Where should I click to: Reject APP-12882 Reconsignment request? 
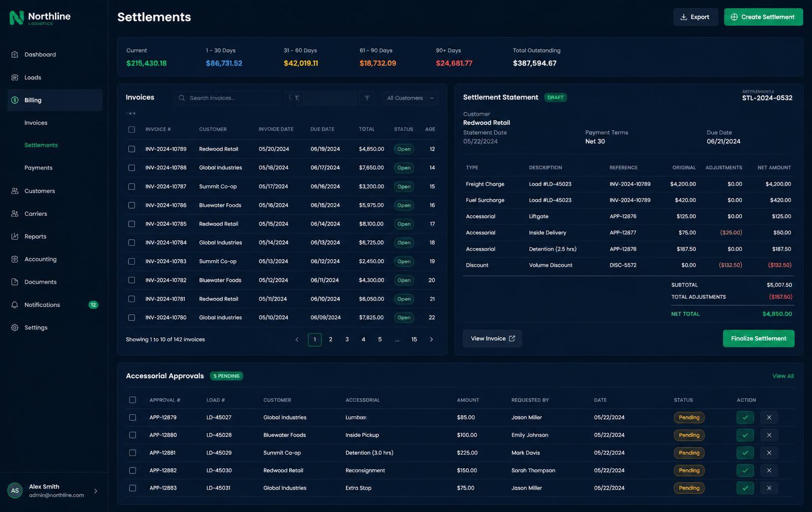coord(769,470)
